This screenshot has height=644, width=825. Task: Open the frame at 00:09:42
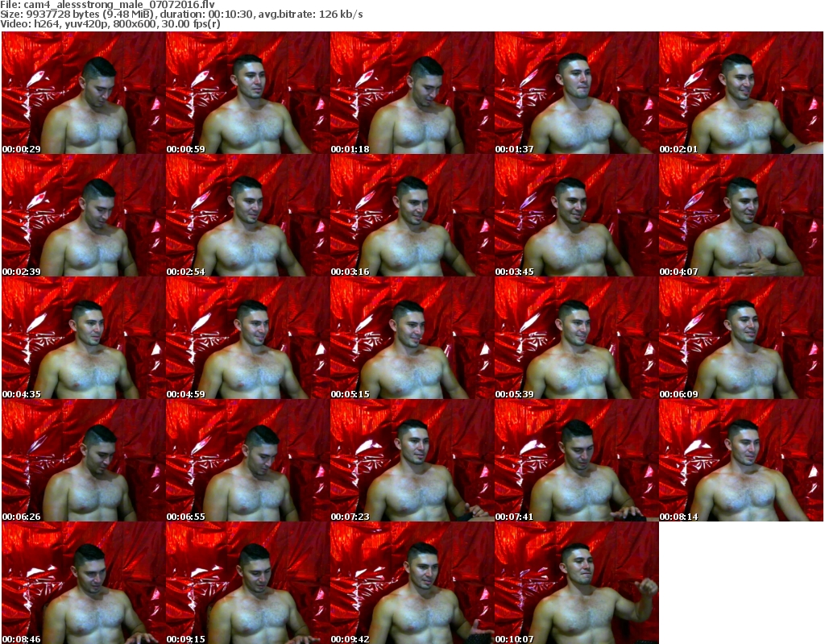pos(412,583)
